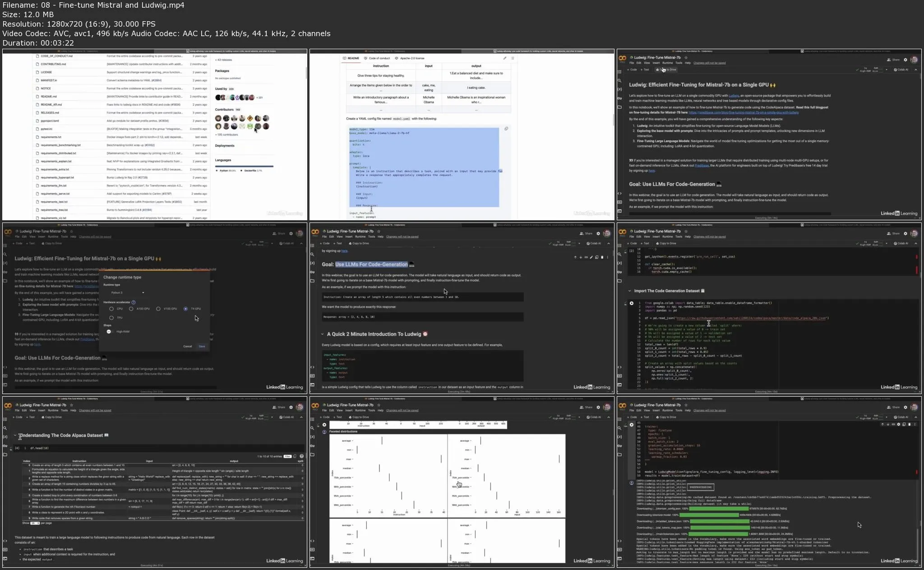Delete the Goal heading cell with trash icon
This screenshot has height=570, width=924.
click(x=602, y=257)
